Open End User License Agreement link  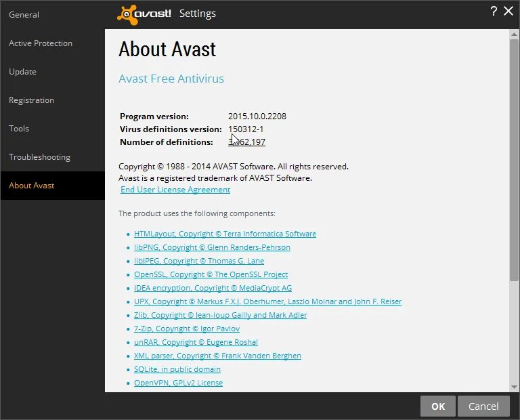tap(175, 190)
